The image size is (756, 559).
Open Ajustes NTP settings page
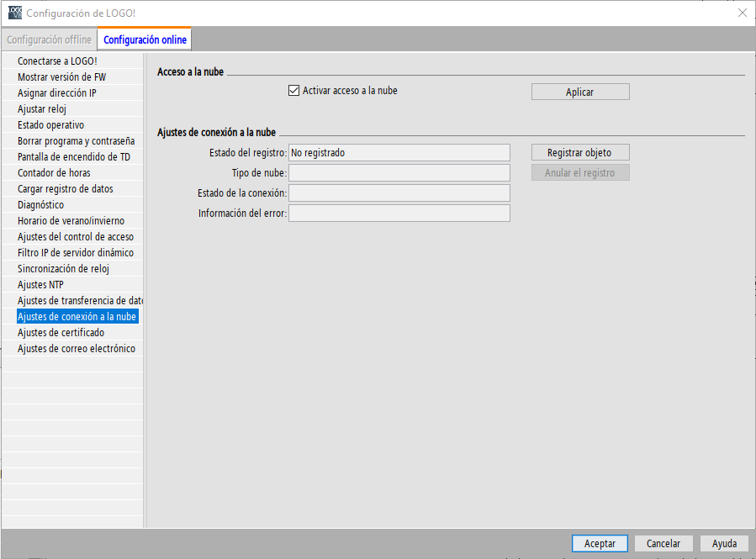point(40,285)
